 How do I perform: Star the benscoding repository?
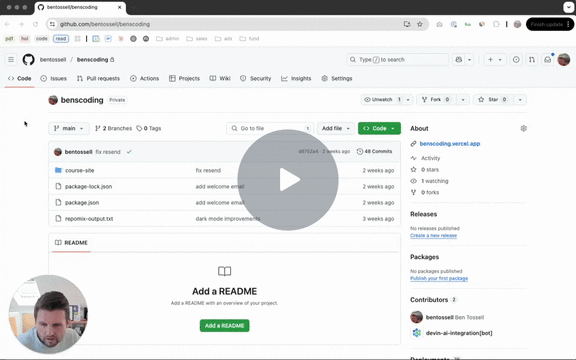tap(493, 100)
